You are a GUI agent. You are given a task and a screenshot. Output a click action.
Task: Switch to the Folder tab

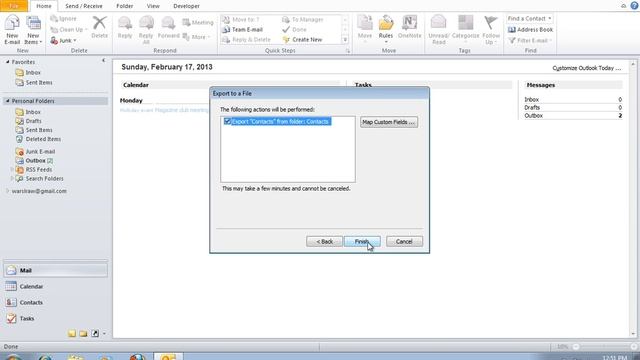pos(124,6)
